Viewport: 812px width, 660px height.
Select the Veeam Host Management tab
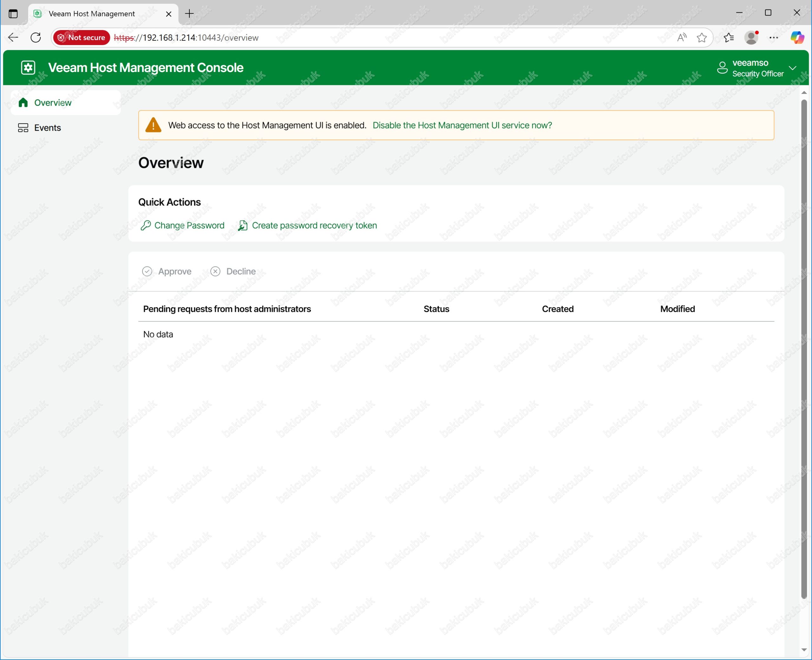[103, 14]
